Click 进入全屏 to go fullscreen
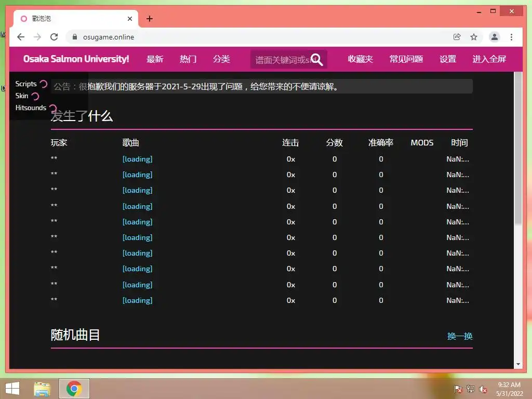The width and height of the screenshot is (532, 399). pos(489,59)
